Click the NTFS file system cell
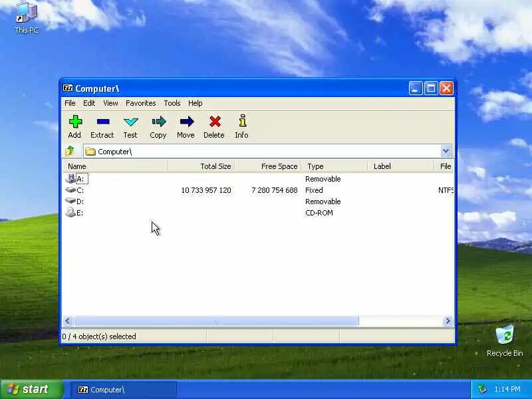Screen dimensions: 532x399 pos(446,190)
